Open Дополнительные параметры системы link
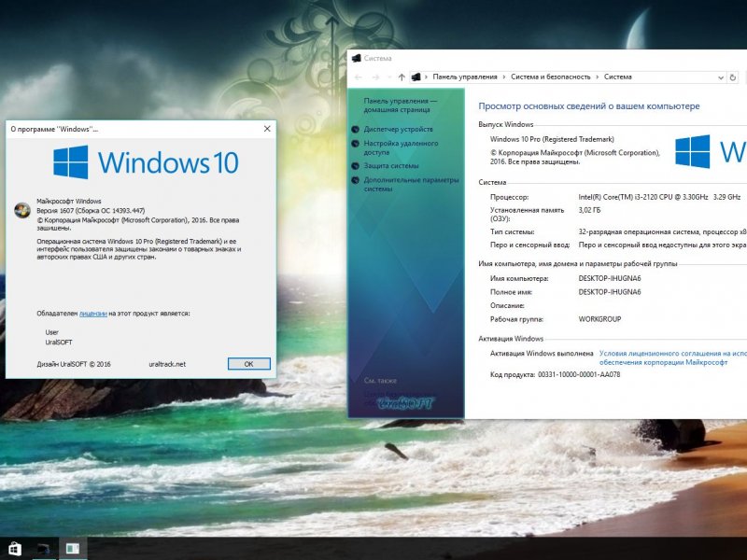Viewport: 747px width, 560px height. pos(411,184)
